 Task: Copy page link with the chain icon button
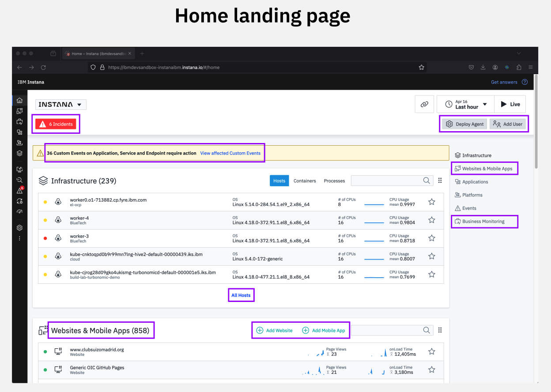[x=424, y=104]
